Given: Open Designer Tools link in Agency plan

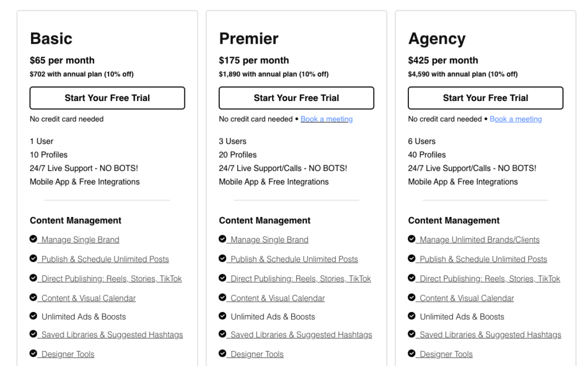Looking at the screenshot, I should tap(446, 354).
